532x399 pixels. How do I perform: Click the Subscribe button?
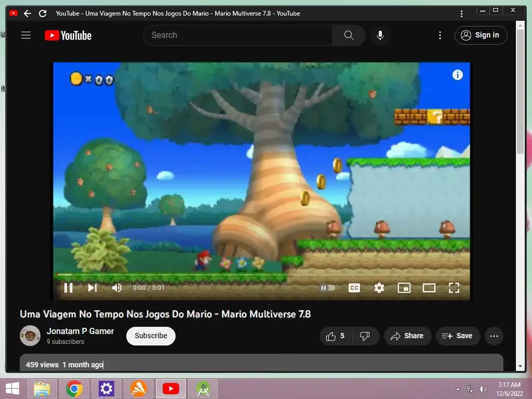[151, 336]
